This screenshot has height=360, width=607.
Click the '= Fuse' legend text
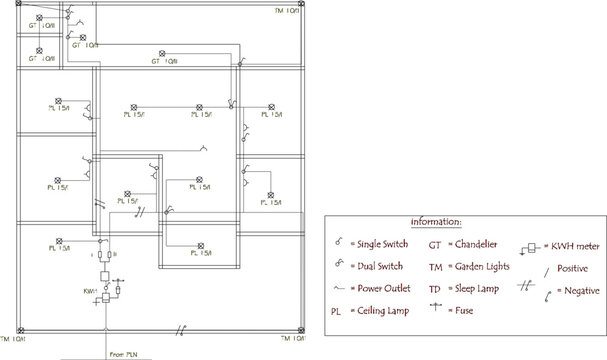point(461,310)
